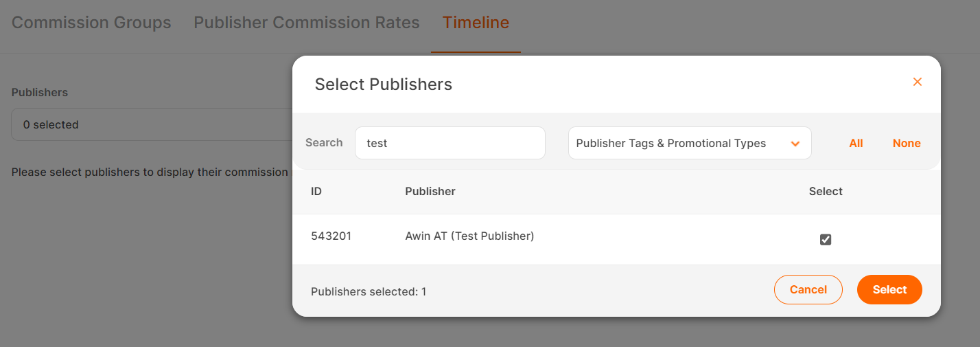Click the 'Select Publishers' dialog title

tap(383, 85)
